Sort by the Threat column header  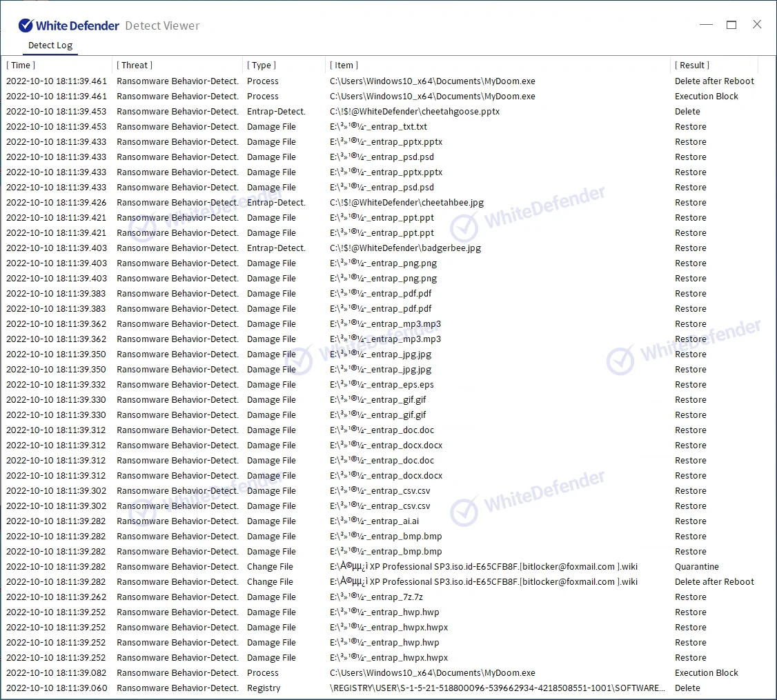click(x=135, y=66)
